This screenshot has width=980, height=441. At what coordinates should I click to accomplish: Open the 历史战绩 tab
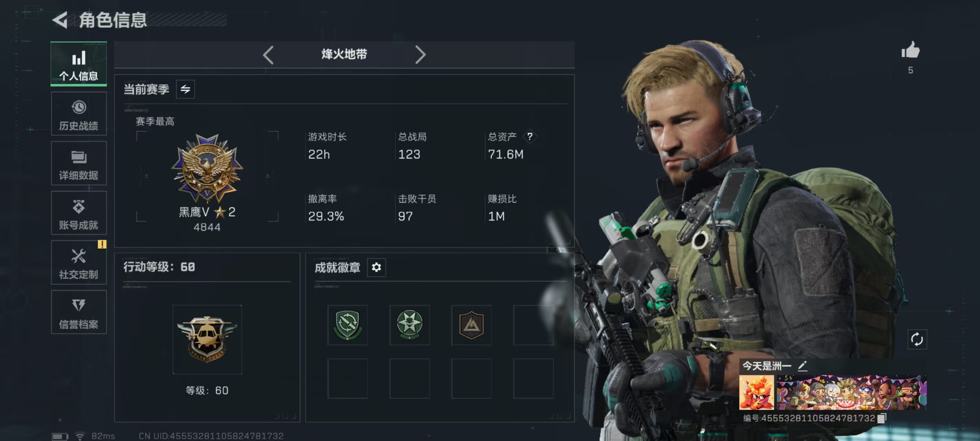[x=79, y=114]
